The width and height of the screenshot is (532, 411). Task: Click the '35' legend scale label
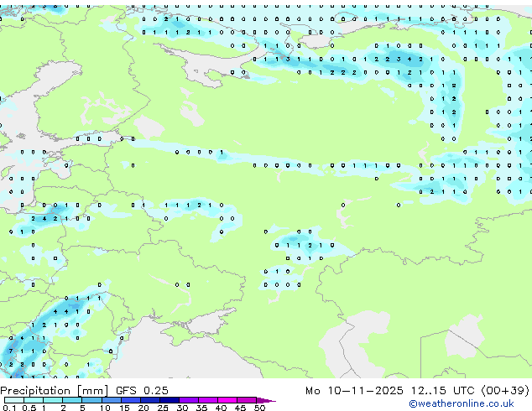click(x=201, y=408)
